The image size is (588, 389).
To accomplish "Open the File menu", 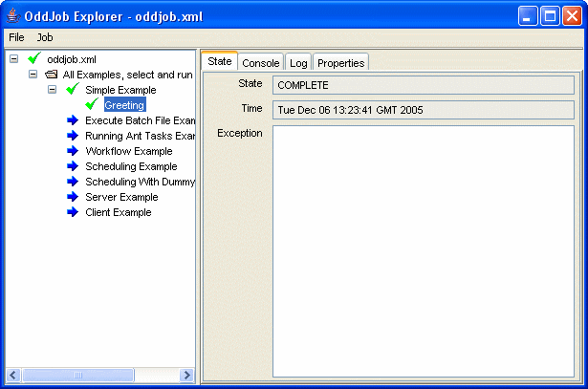I will click(16, 37).
